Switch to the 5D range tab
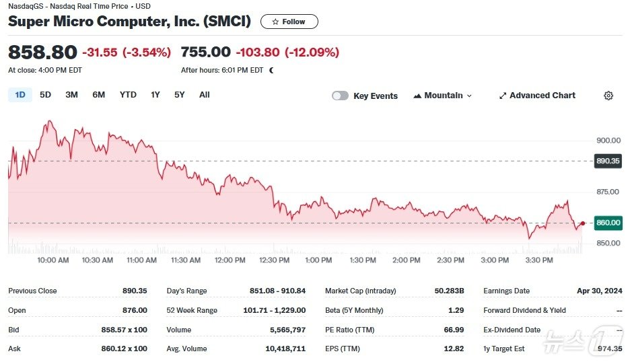This screenshot has height=364, width=630. 45,95
